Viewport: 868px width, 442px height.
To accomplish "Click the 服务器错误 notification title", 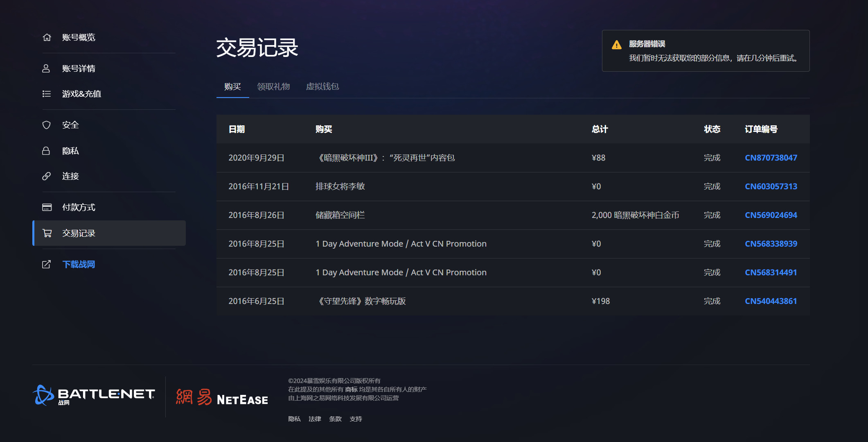I will 647,44.
